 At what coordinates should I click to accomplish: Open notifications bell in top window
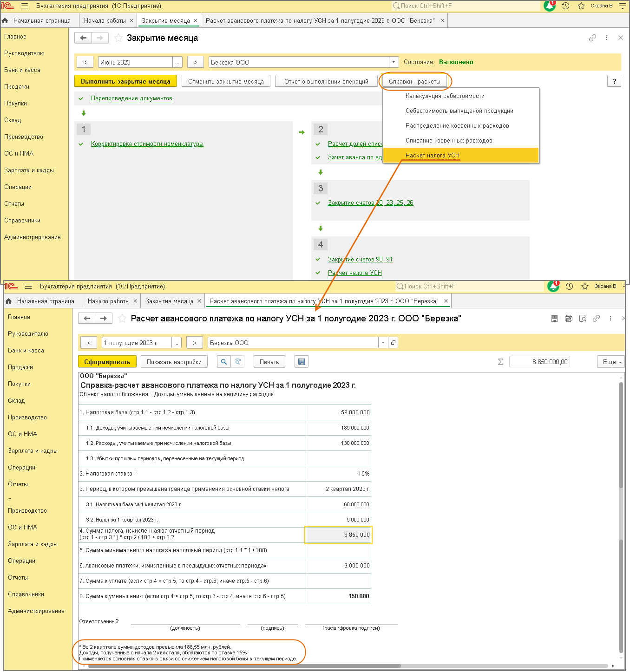coord(550,6)
